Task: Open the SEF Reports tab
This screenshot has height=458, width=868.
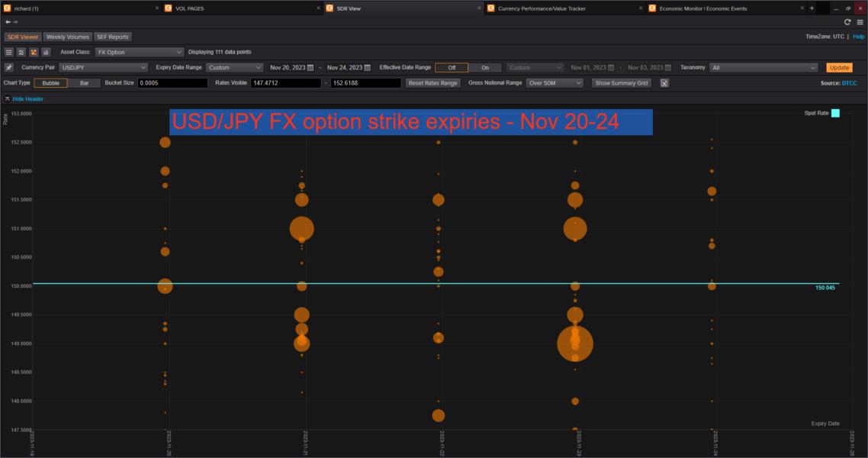Action: point(113,36)
